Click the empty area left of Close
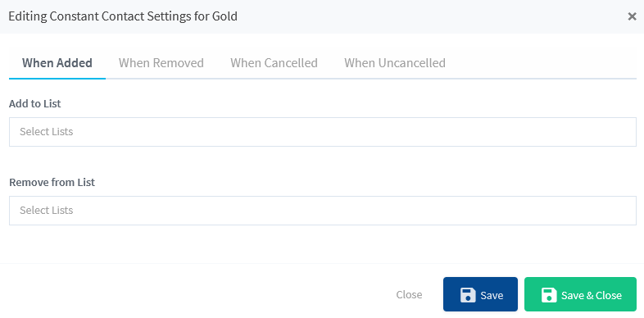The width and height of the screenshot is (644, 318). (x=197, y=294)
